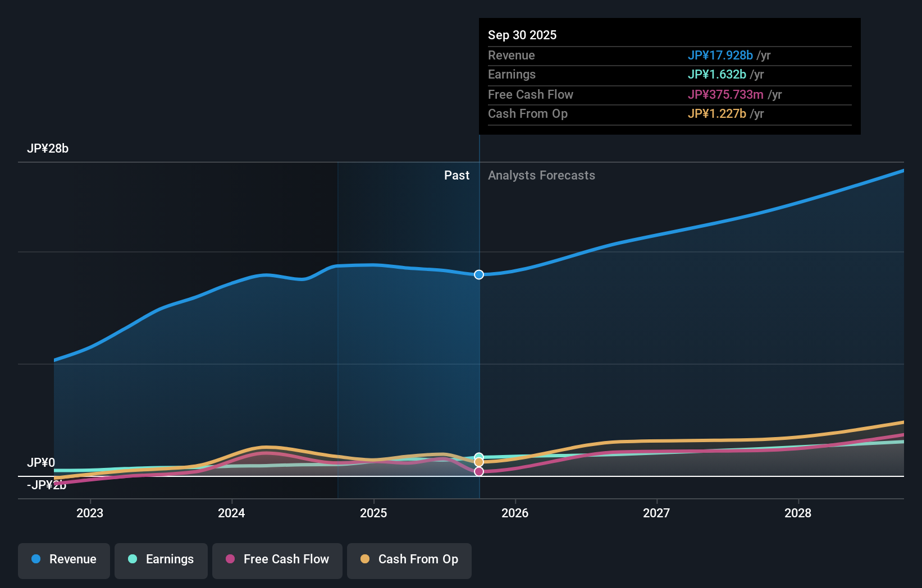
Task: Click the JP¥28b axis label to adjust scale
Action: 48,149
